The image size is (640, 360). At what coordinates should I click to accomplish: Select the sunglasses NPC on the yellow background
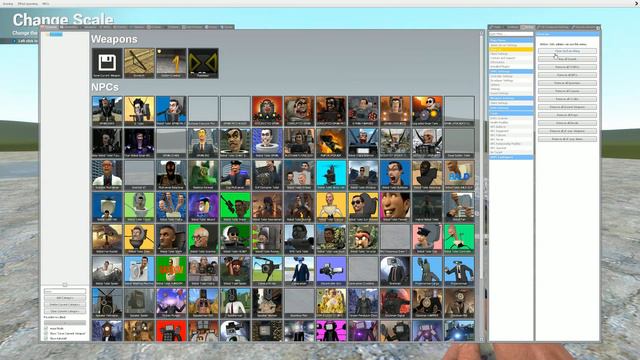pos(363,207)
